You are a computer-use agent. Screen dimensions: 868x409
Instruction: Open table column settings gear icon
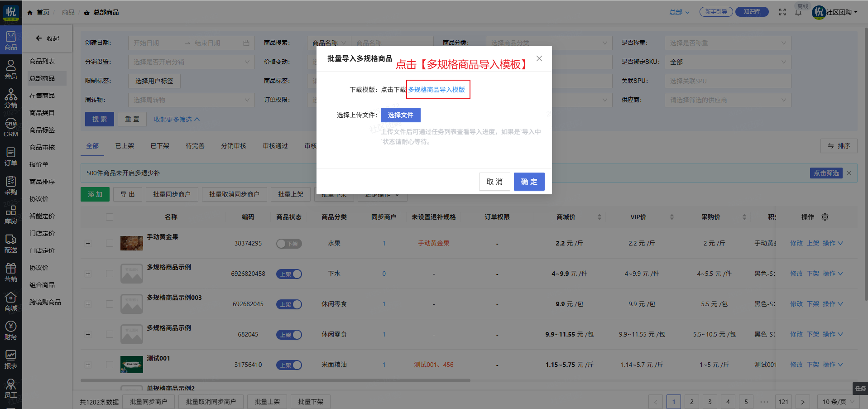coord(825,217)
